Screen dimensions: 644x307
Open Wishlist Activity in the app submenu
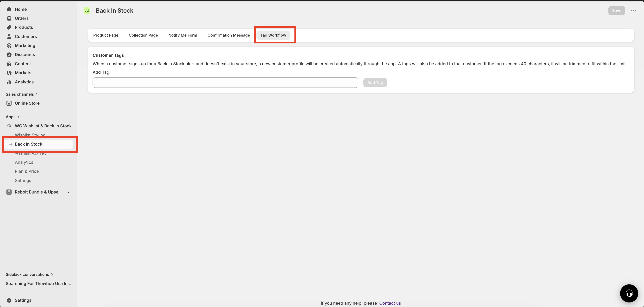31,153
